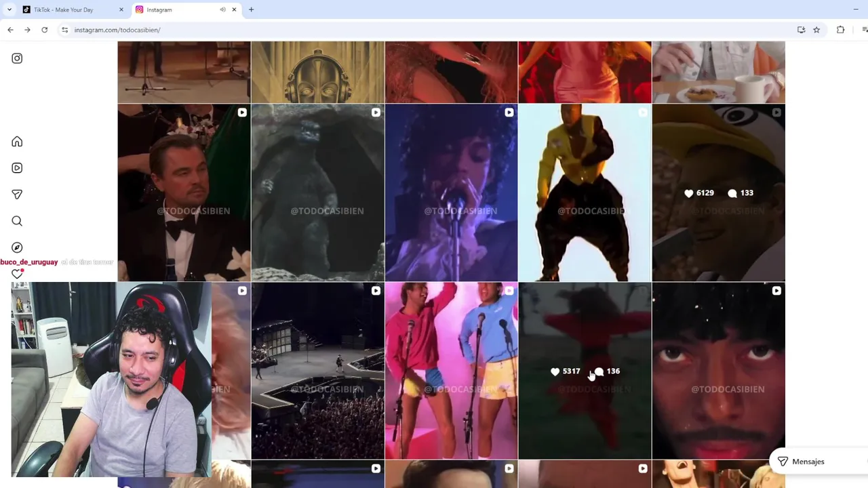Click buco_de_uruguay chat username
The image size is (868, 488).
point(29,262)
